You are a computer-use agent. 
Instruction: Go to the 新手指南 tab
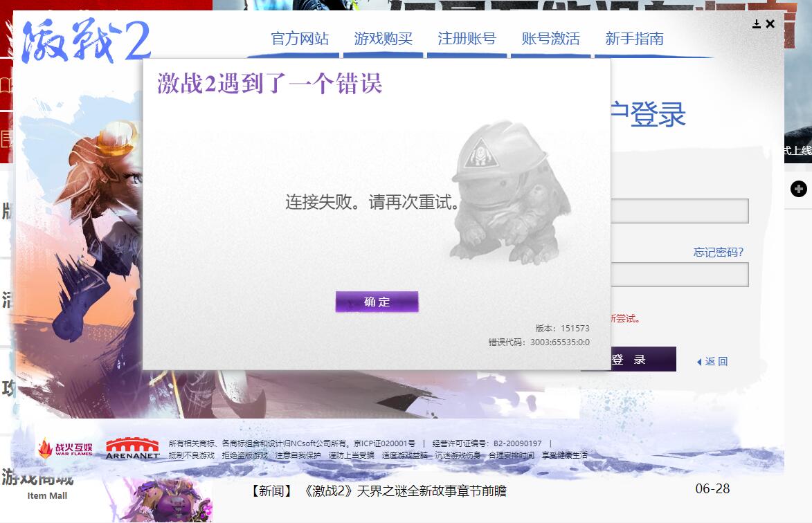pos(634,39)
